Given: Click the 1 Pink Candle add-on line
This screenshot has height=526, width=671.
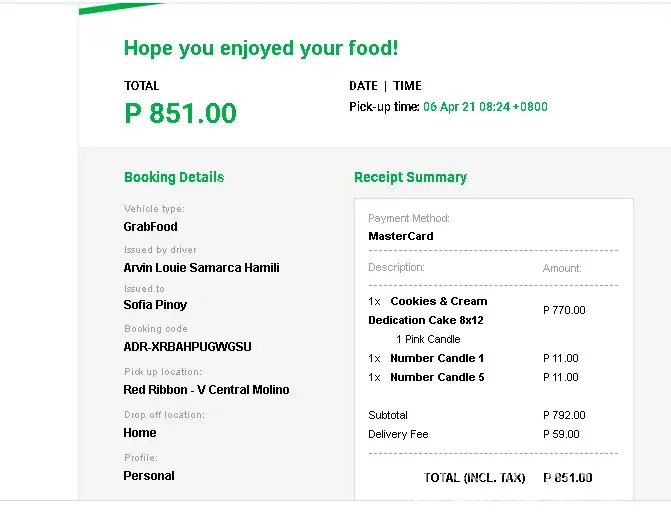Looking at the screenshot, I should (428, 339).
